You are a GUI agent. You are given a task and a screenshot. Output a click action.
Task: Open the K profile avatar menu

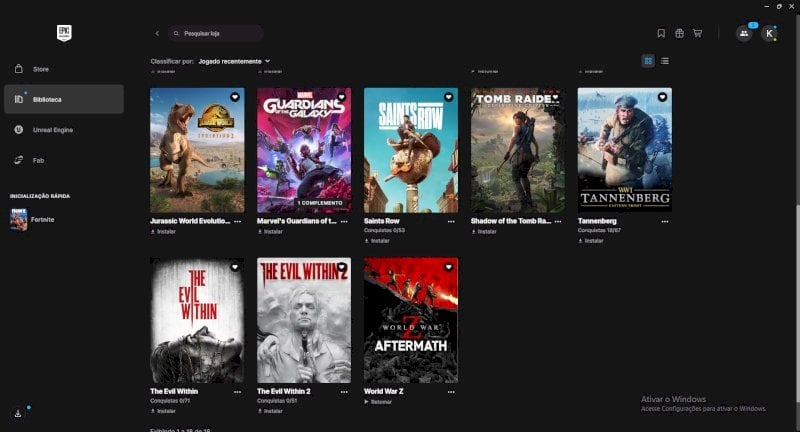point(769,34)
